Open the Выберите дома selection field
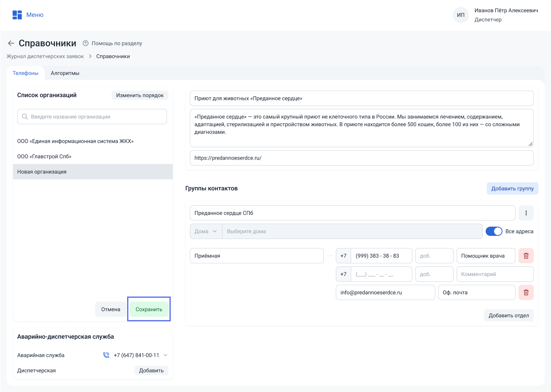Screen dimensions: 551x392 [352, 231]
